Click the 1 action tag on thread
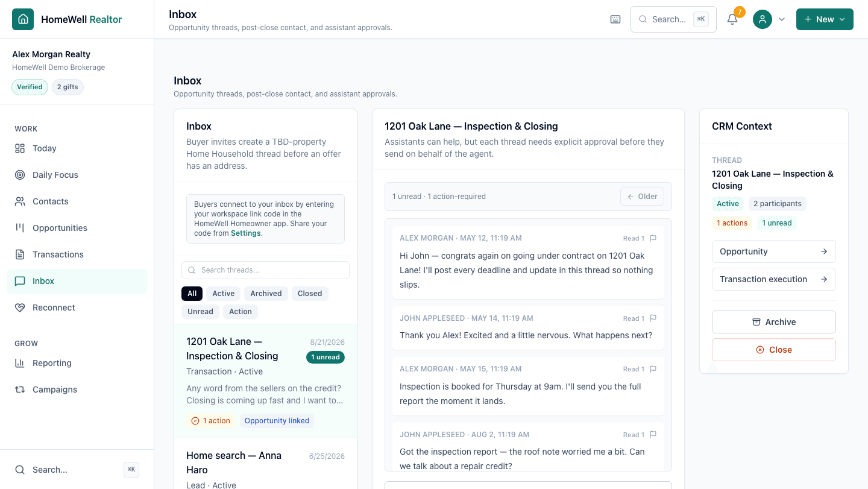This screenshot has height=489, width=868. (x=211, y=421)
